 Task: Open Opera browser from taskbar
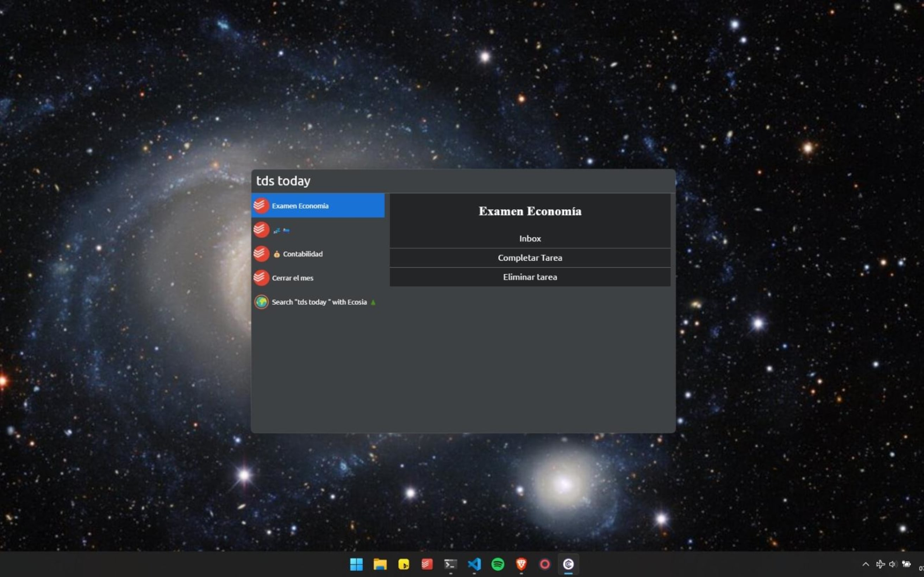coord(545,564)
